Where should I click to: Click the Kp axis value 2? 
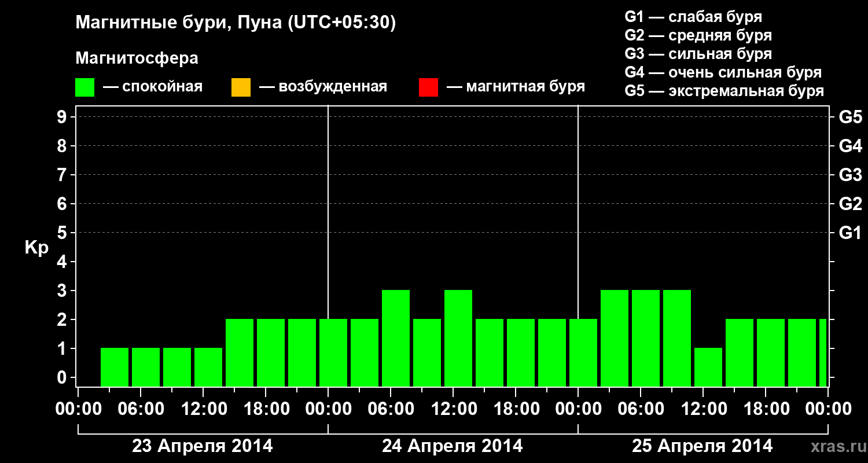tap(63, 320)
